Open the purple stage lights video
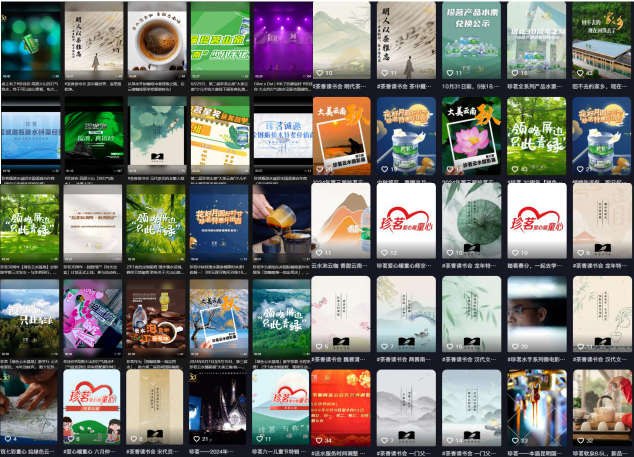 (283, 41)
